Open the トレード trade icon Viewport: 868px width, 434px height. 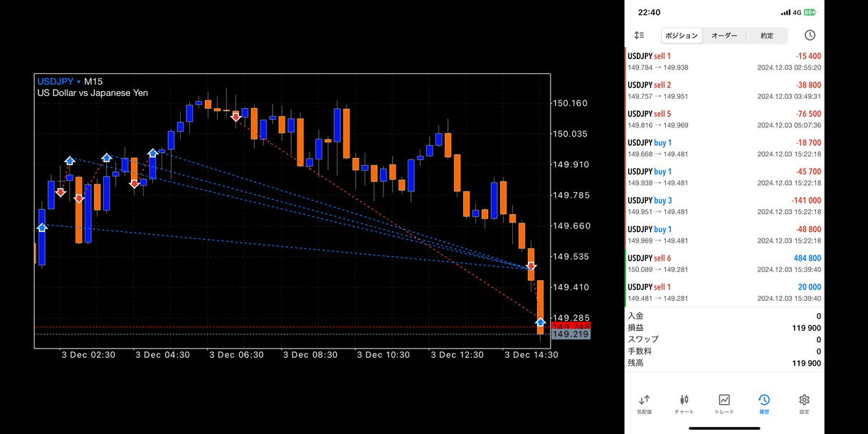coord(724,404)
